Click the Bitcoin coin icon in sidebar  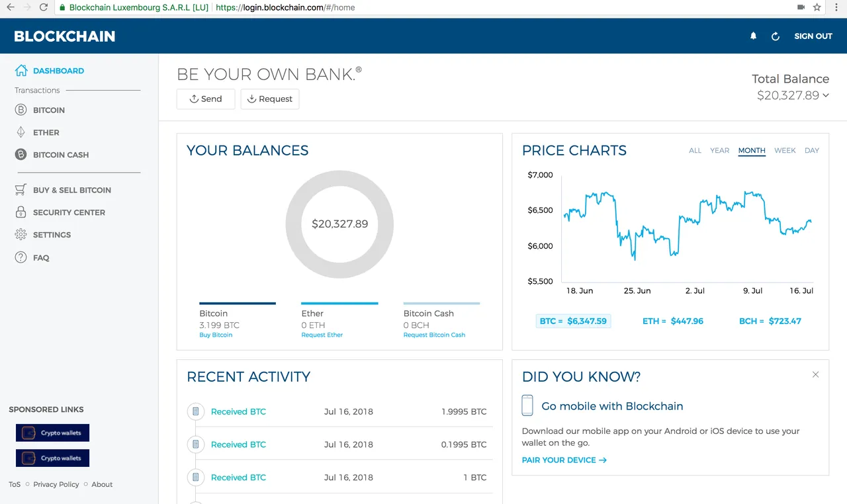pos(21,110)
